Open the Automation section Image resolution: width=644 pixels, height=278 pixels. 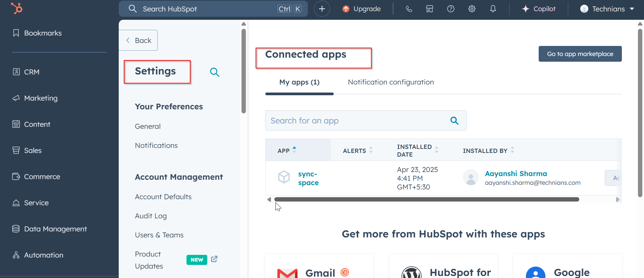coord(38,255)
